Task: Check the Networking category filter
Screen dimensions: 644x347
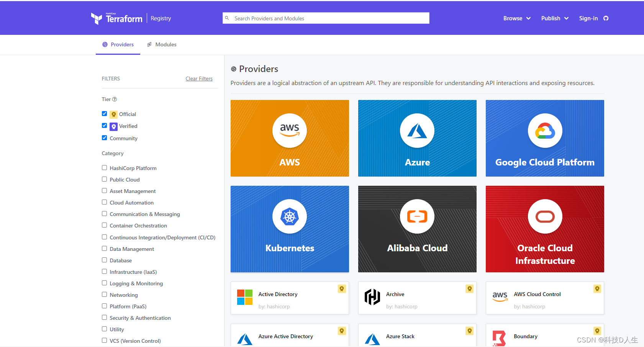Action: point(104,295)
